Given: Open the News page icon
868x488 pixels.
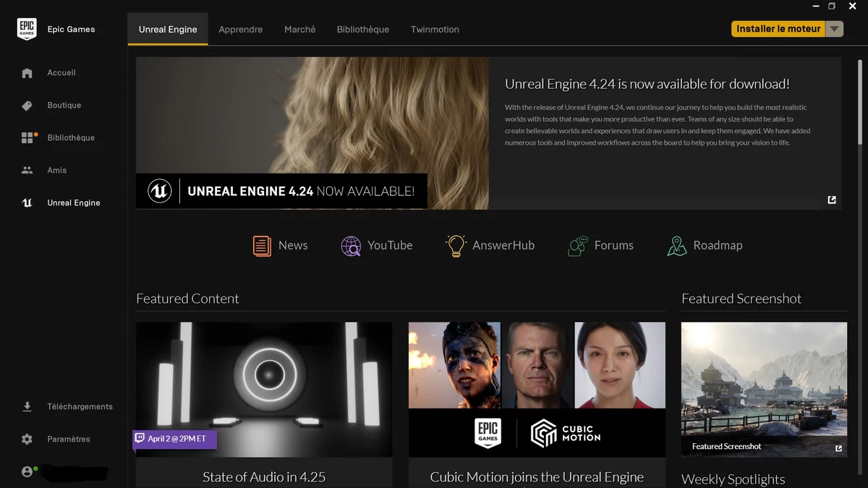Looking at the screenshot, I should (262, 246).
